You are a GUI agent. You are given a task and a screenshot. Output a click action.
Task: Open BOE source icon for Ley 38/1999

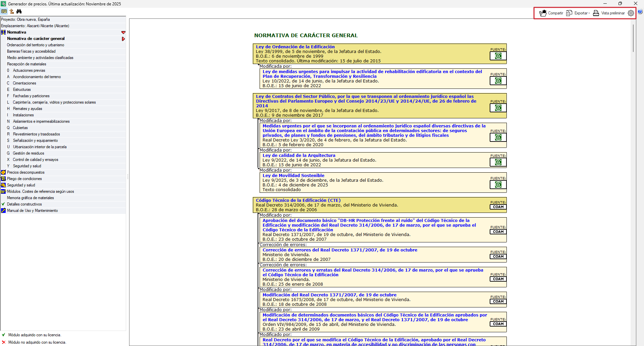coord(498,56)
